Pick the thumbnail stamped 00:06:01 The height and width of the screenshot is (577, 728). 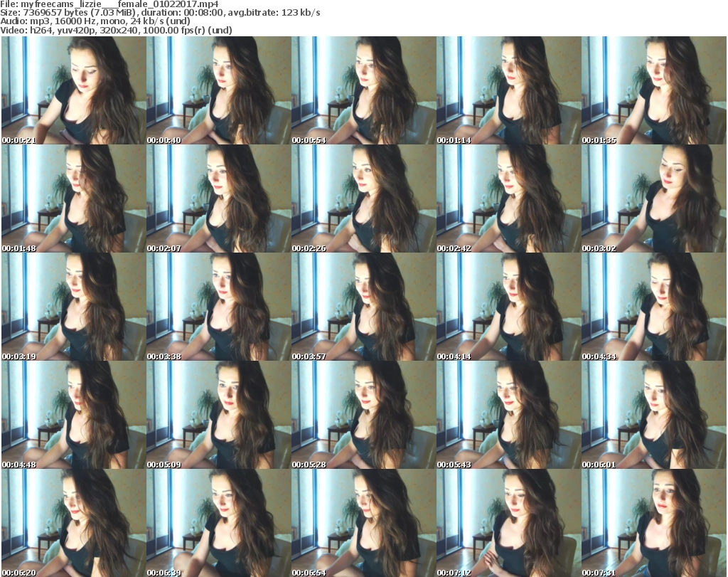654,415
